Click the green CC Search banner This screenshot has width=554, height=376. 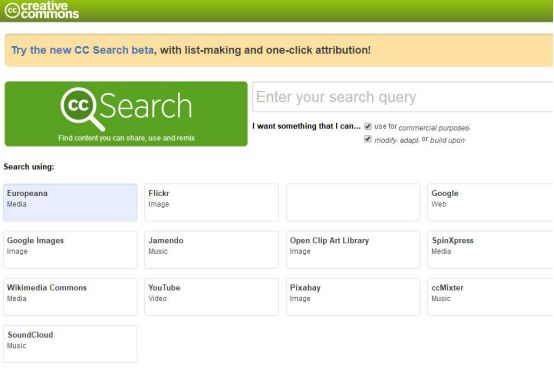click(126, 114)
